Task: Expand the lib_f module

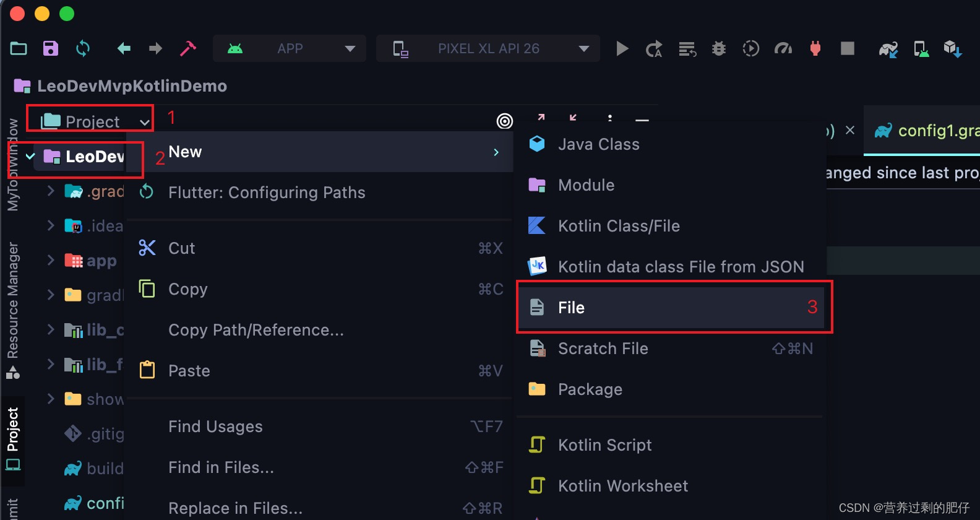Action: coord(51,365)
